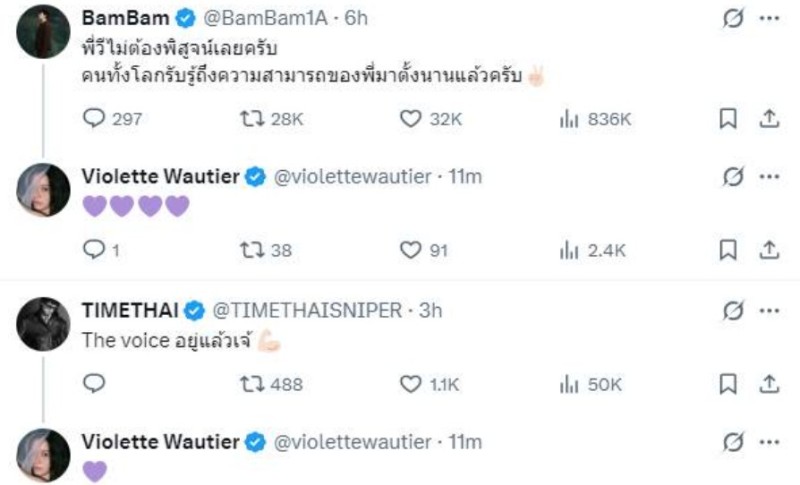Open more options on TIMETHAI's tweet
This screenshot has width=800, height=485.
[x=769, y=310]
